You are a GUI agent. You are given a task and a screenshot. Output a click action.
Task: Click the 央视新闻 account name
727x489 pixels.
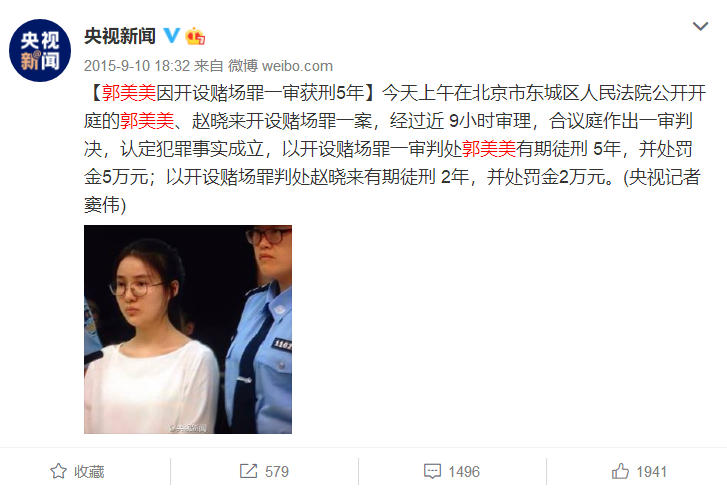tap(120, 36)
